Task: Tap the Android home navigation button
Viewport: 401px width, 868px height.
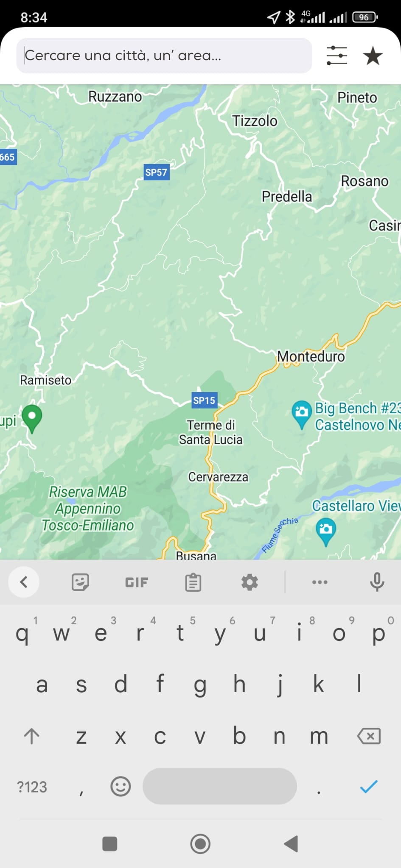Action: pyautogui.click(x=200, y=843)
